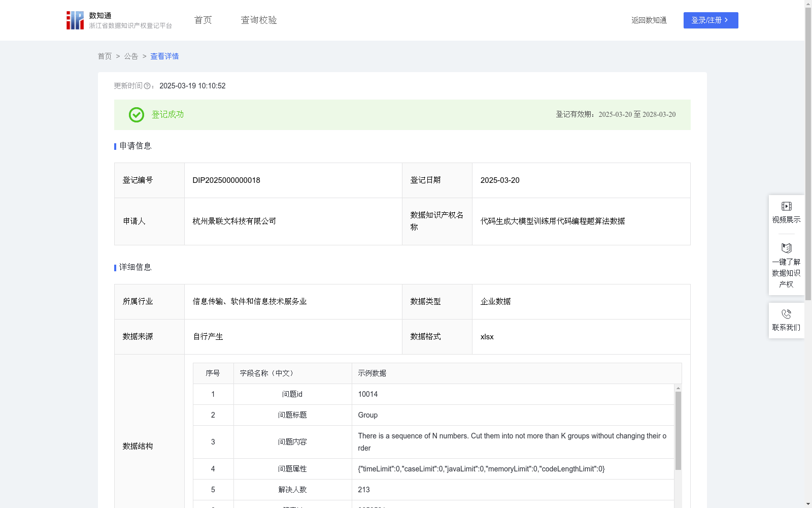Click the page scrollbar thumb

pos(808,154)
